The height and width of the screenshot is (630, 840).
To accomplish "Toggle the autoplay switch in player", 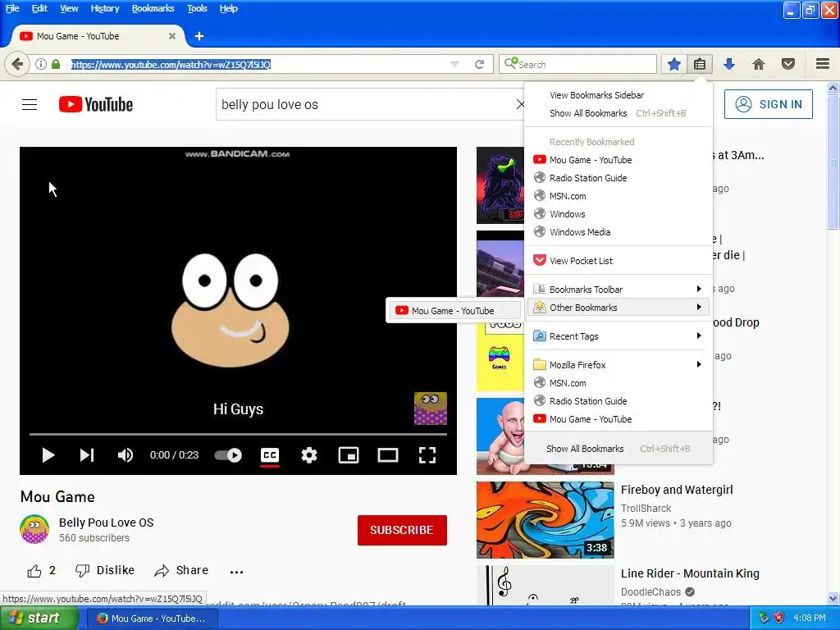I will pos(228,455).
